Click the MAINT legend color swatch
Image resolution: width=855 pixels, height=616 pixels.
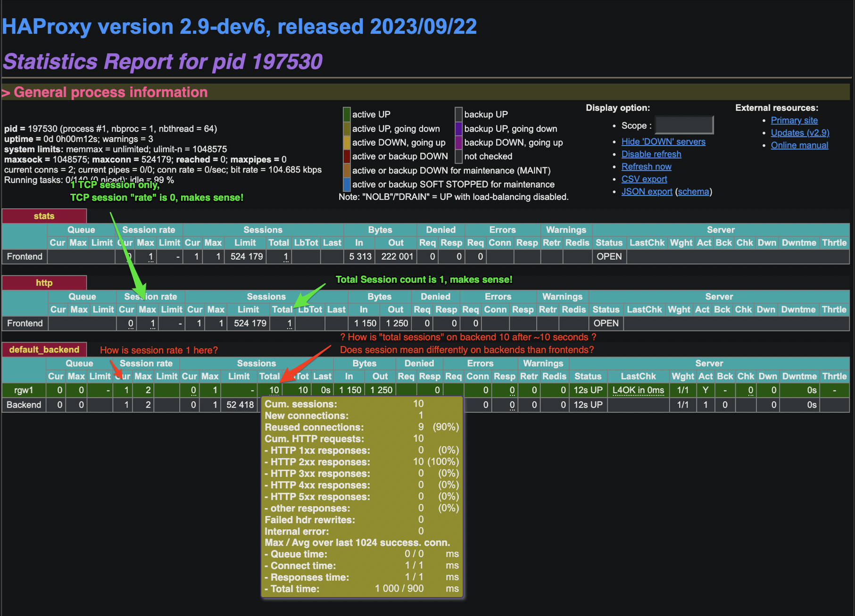pos(347,170)
